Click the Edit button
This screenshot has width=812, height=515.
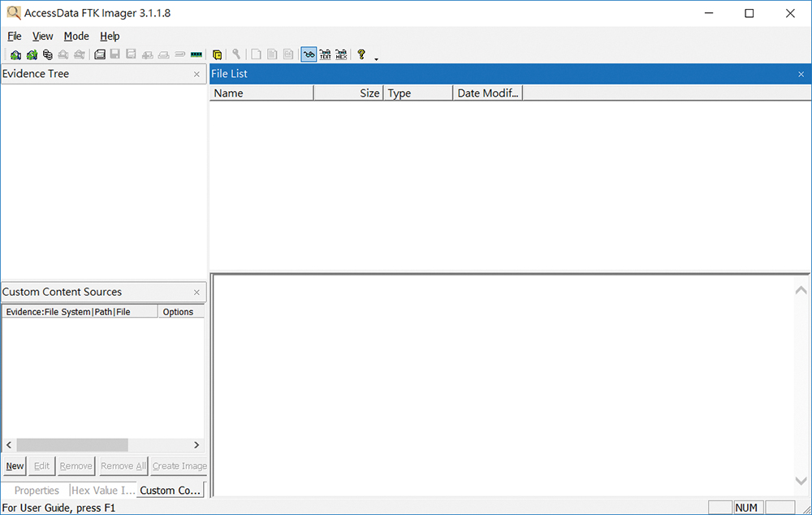click(41, 465)
